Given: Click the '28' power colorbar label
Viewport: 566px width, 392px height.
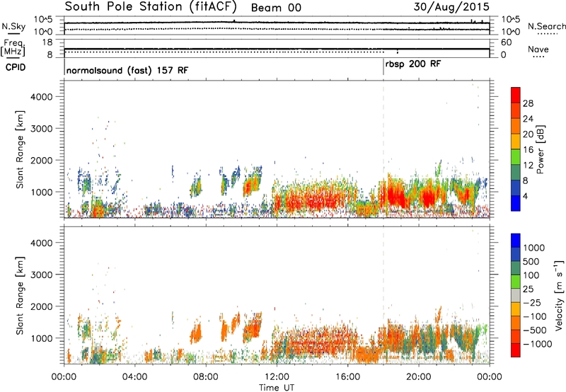Looking at the screenshot, I should (528, 103).
